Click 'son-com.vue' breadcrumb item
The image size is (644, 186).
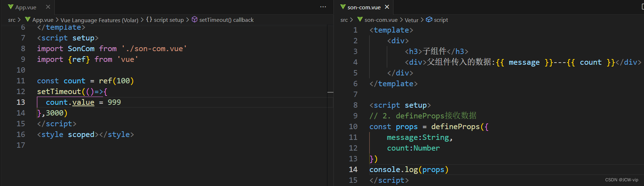click(x=381, y=20)
